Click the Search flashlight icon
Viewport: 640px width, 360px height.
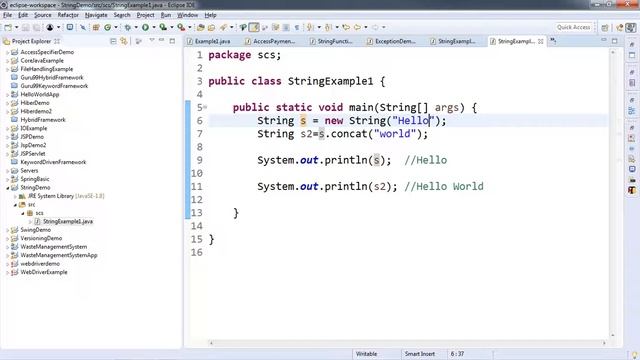coord(223,27)
